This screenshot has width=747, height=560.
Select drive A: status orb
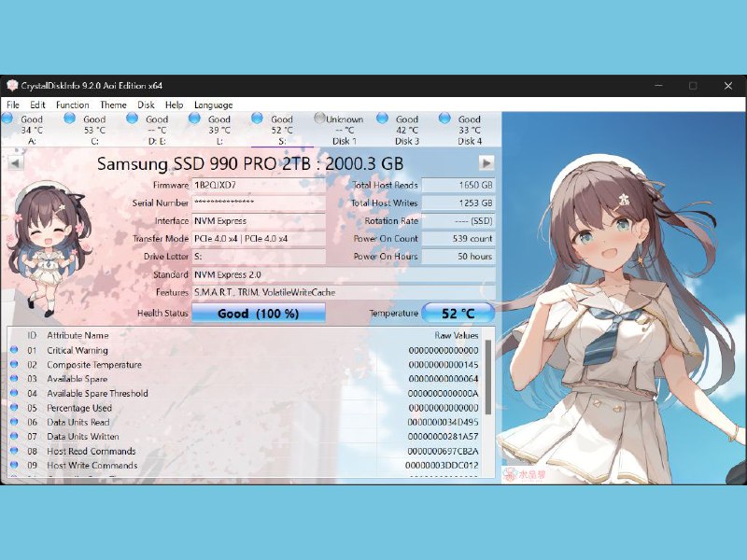(x=7, y=119)
